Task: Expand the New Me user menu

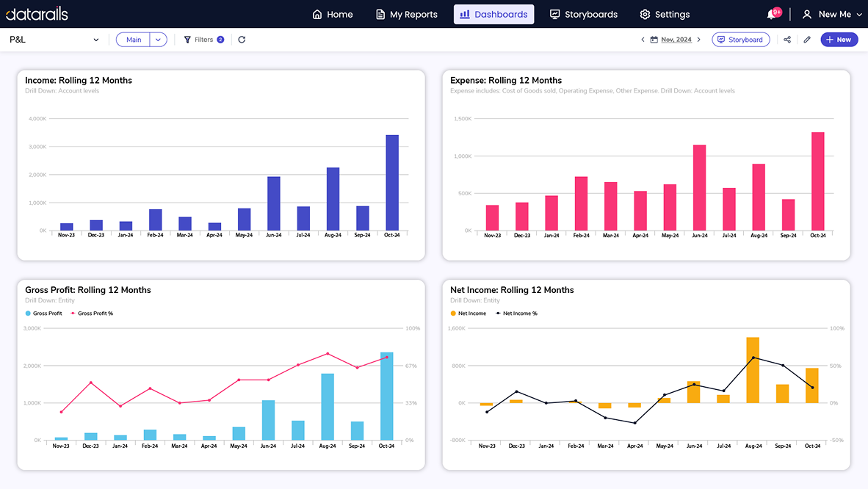Action: [832, 15]
